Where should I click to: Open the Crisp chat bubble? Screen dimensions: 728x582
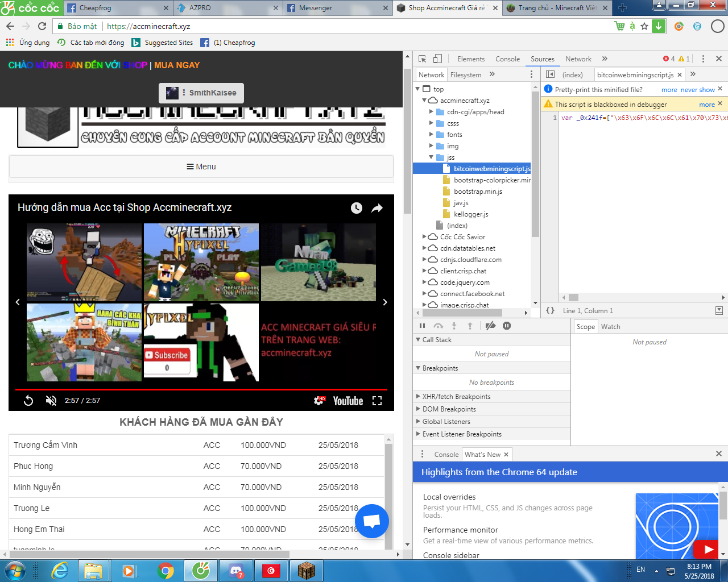coord(372,521)
